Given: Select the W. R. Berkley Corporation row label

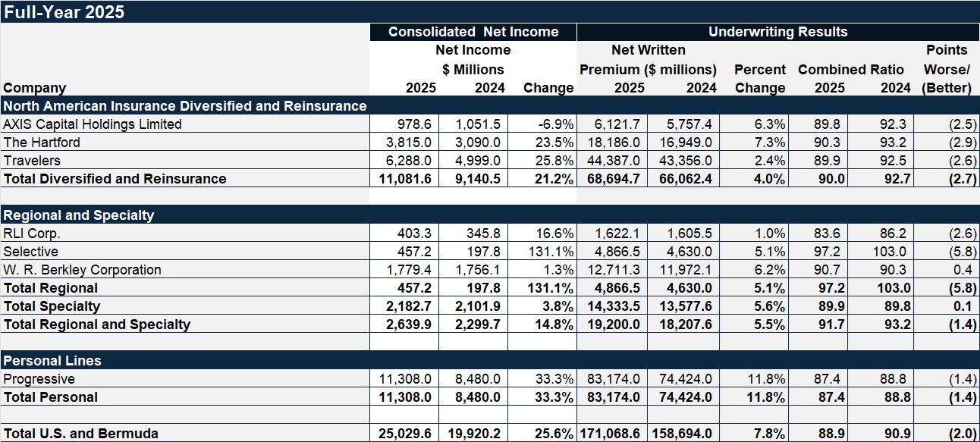Looking at the screenshot, I should coord(83,270).
